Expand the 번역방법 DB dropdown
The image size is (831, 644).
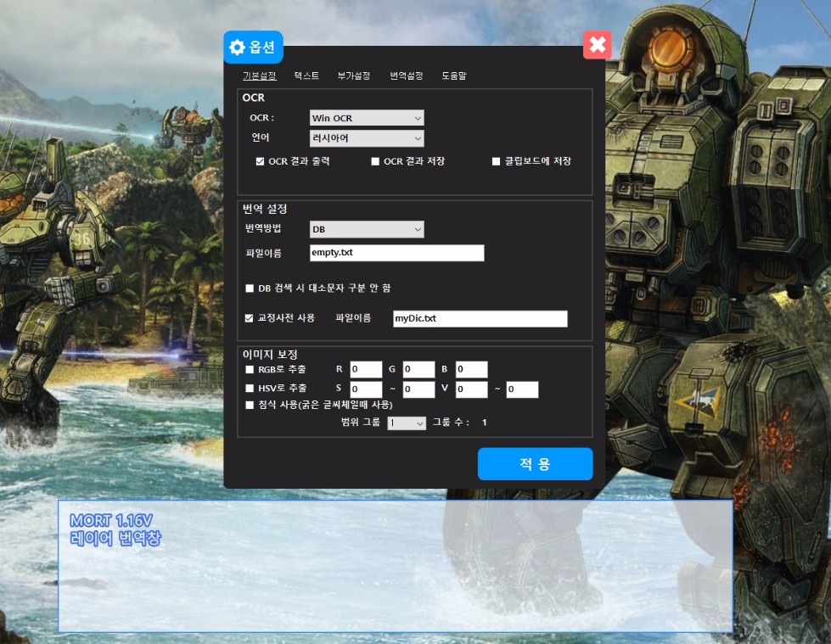[367, 229]
